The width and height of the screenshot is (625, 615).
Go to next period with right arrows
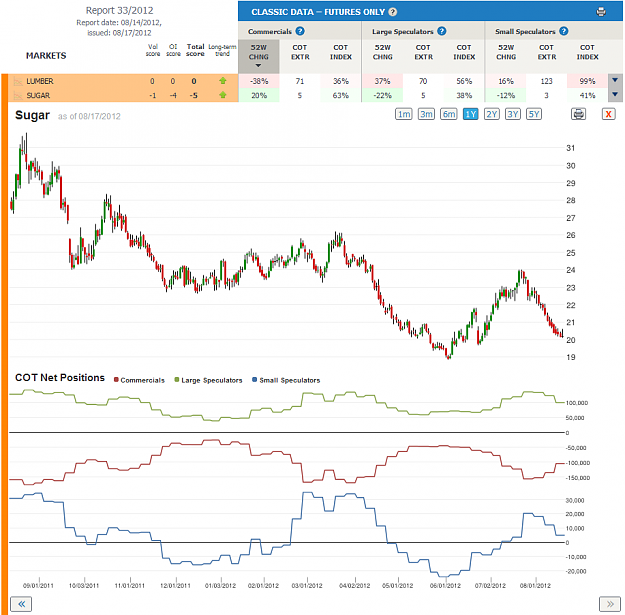pos(610,604)
